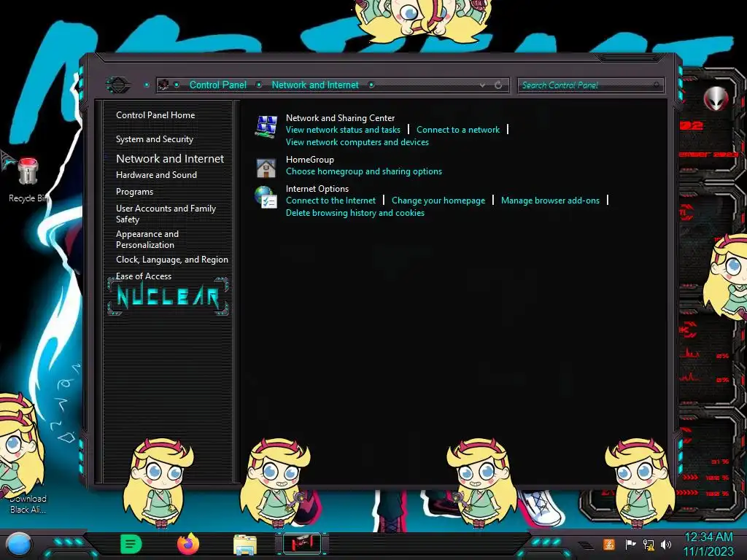Click Change your homepage
Screen dimensions: 747x560
point(438,201)
